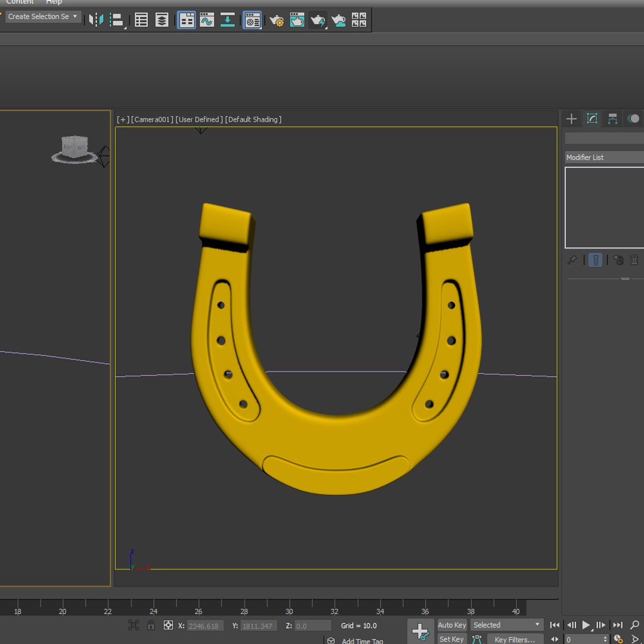The image size is (644, 644).
Task: Toggle the Pin Stack icon
Action: [572, 259]
